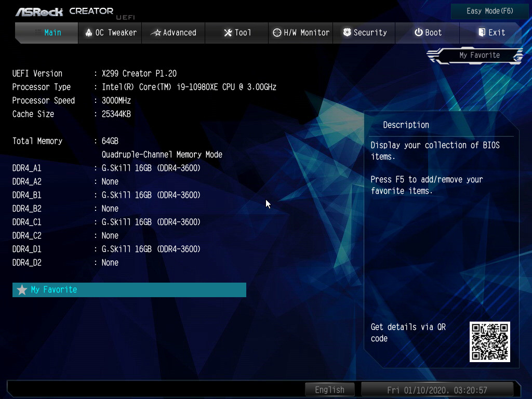Click the Description panel heading
Screen dimensions: 532x399
(406, 125)
